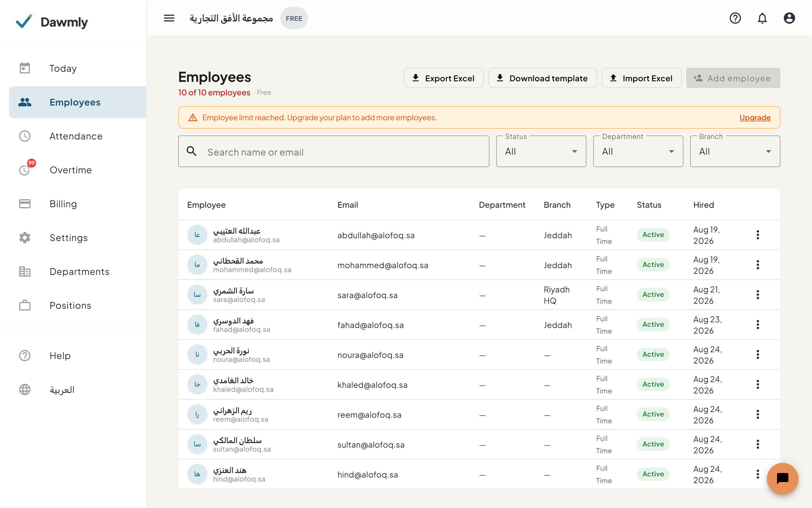Click the search magnifier icon

[x=192, y=151]
